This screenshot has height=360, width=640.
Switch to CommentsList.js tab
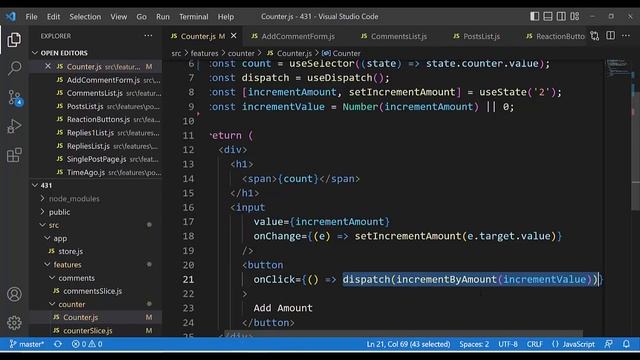click(394, 36)
